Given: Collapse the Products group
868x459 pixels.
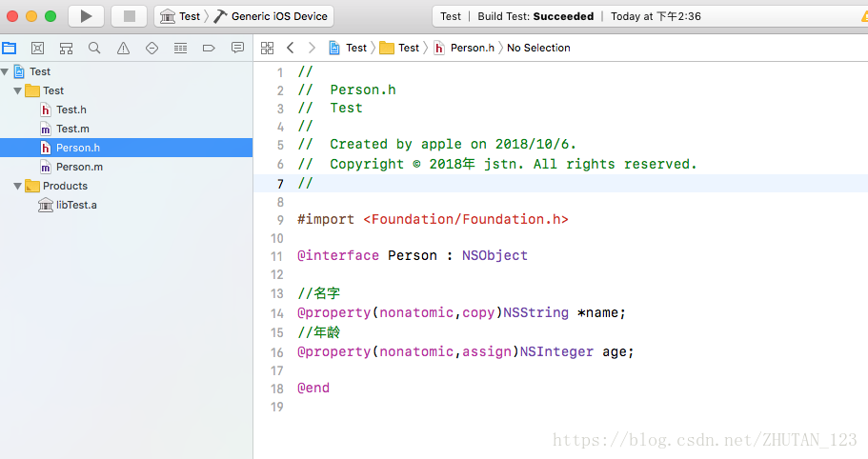Looking at the screenshot, I should (x=18, y=186).
